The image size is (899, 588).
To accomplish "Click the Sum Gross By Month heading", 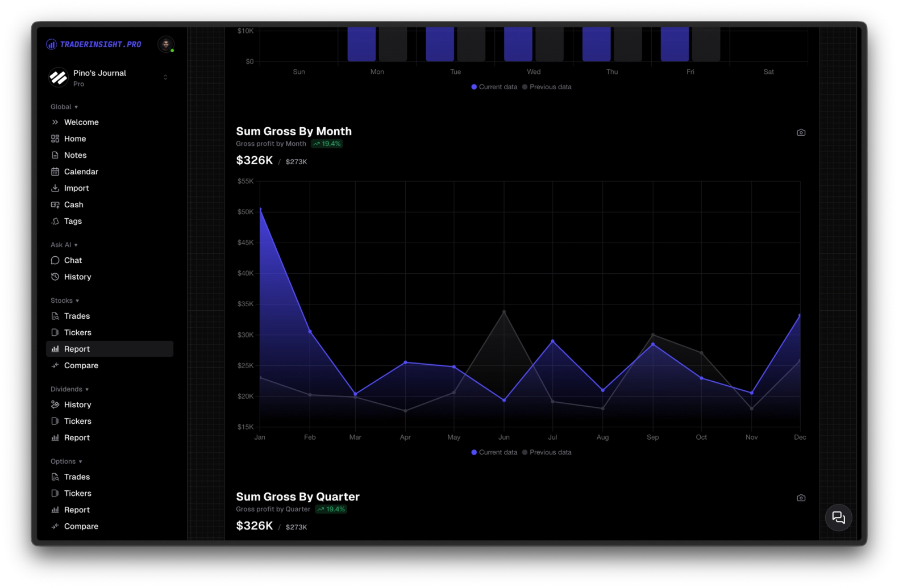I will coord(294,131).
